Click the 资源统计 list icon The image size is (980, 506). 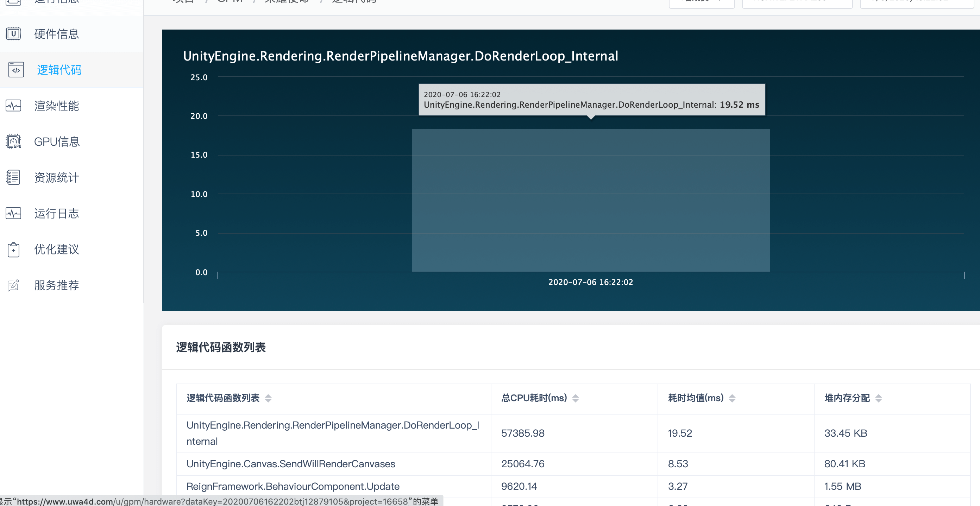[13, 178]
